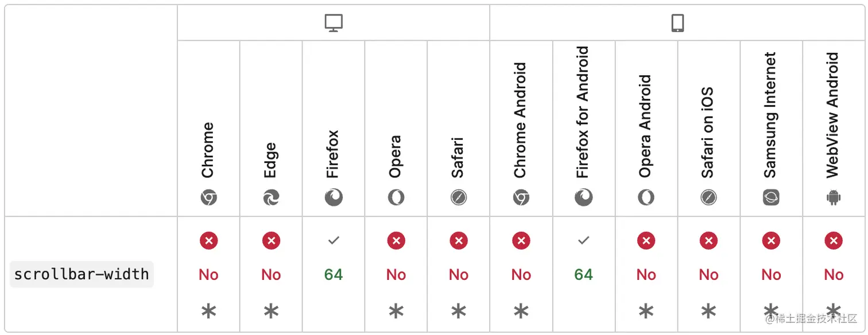Click the No cell for Samsung Internet
This screenshot has height=335, width=868.
771,275
